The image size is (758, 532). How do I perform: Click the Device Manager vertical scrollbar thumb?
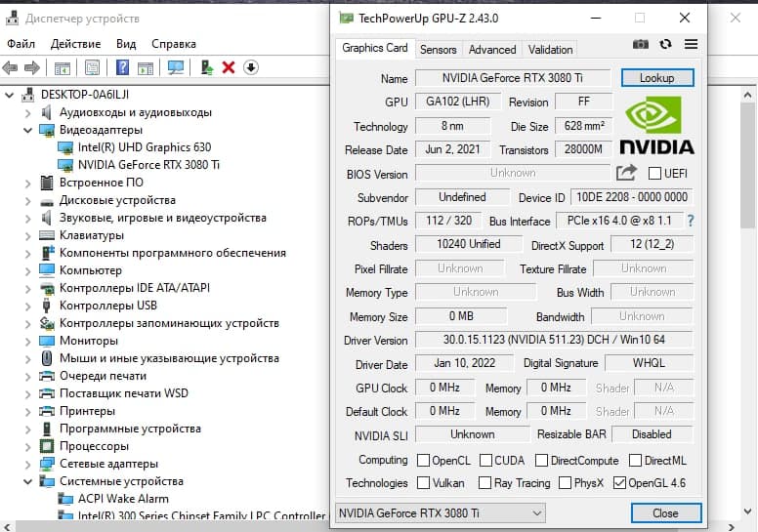[x=747, y=166]
